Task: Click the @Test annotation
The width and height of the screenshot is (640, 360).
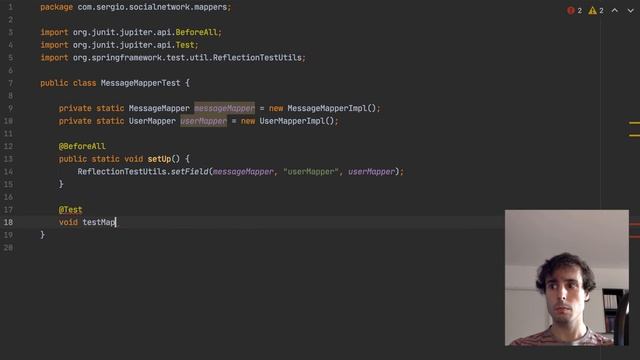Action: pos(70,209)
